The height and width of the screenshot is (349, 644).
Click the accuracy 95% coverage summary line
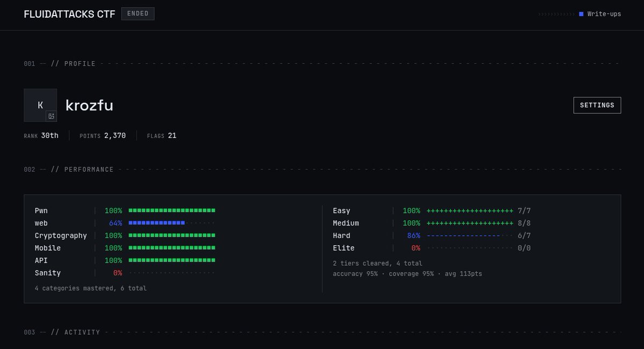[x=407, y=274]
